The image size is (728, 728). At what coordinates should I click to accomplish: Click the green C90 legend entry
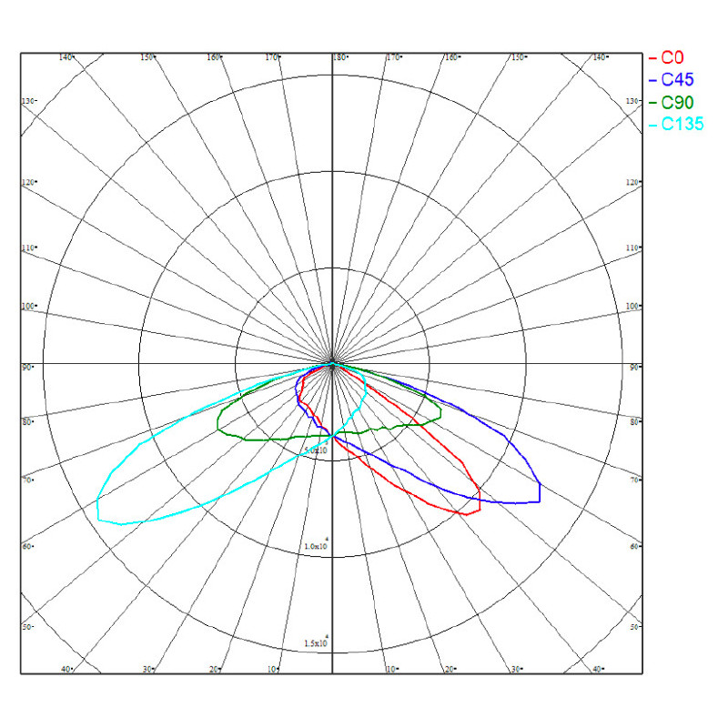[x=672, y=102]
